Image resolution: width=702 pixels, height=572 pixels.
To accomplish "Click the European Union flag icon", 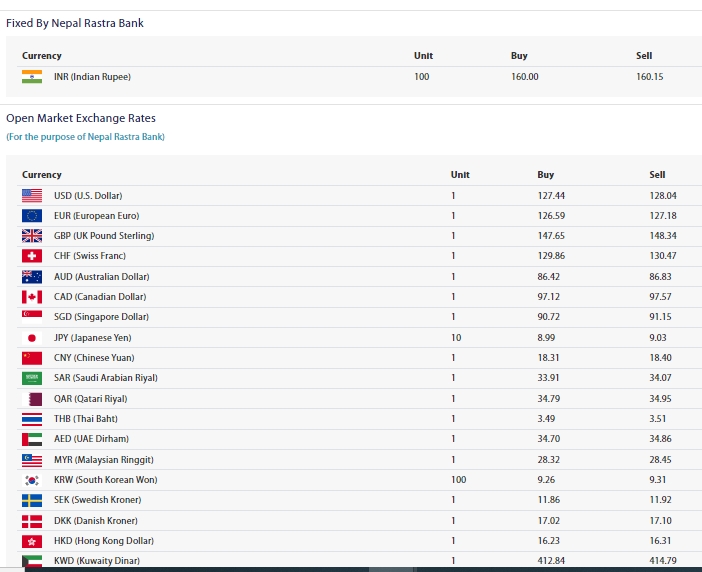I will click(x=32, y=216).
